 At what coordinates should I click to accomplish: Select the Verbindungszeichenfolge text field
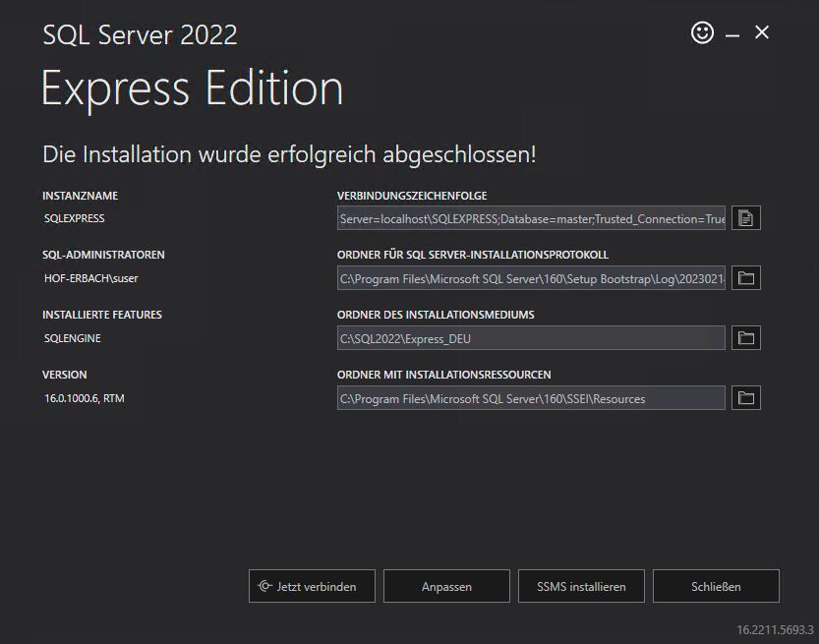click(531, 218)
